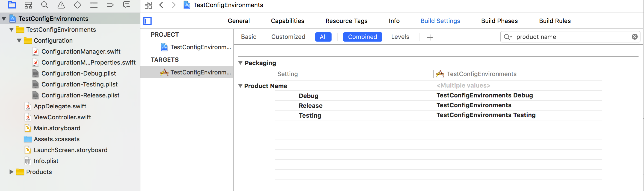
Task: Open the Info tab
Action: pos(394,21)
